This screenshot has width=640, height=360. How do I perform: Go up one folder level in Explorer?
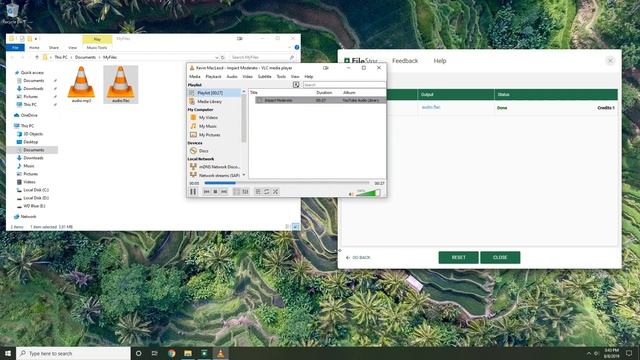[37, 58]
